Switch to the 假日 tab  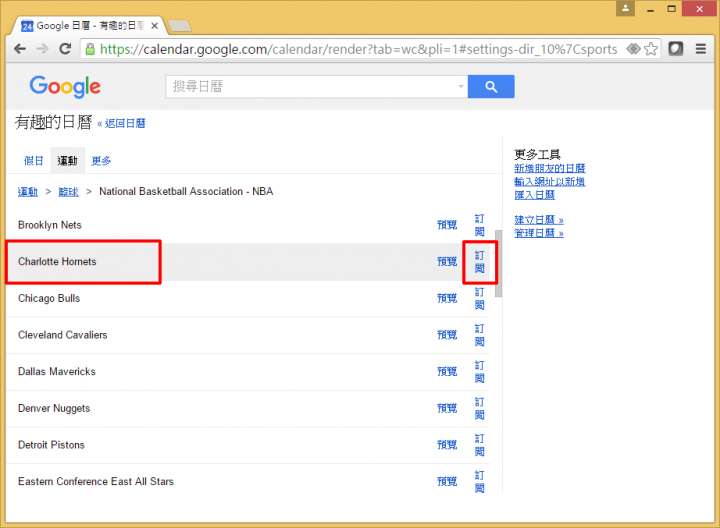pyautogui.click(x=34, y=161)
